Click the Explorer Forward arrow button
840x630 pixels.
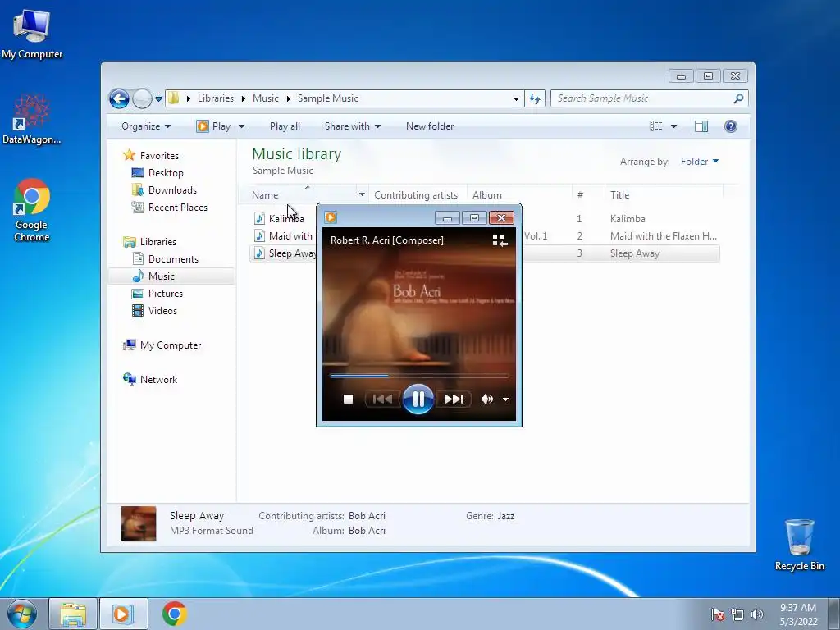(142, 98)
